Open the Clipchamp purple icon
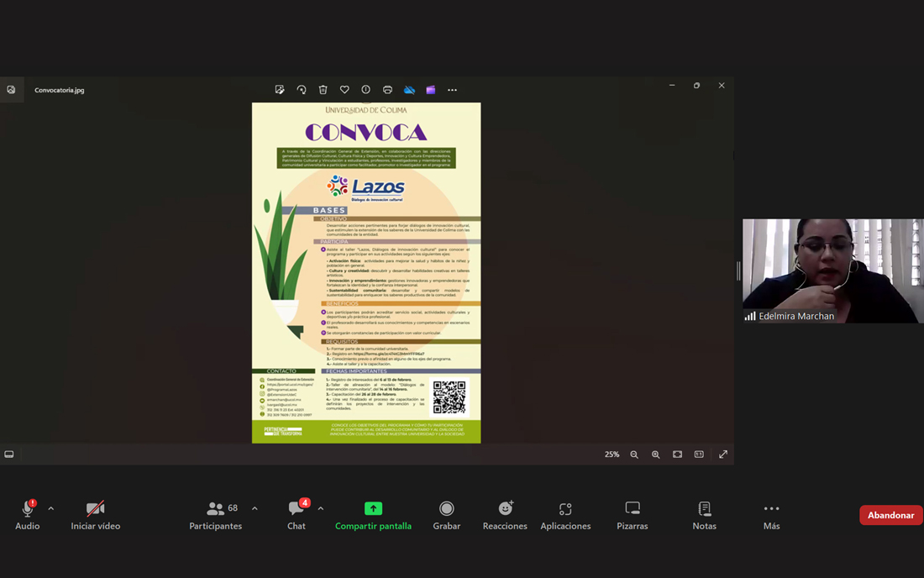The width and height of the screenshot is (924, 578). click(431, 90)
